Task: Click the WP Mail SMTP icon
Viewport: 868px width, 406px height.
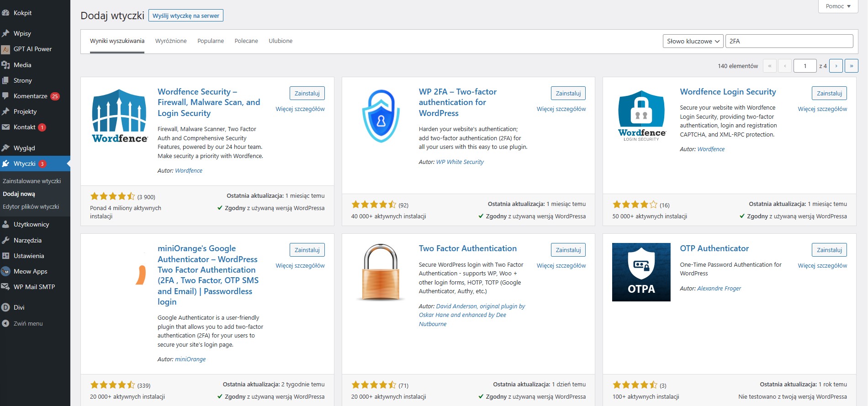Action: pos(5,287)
